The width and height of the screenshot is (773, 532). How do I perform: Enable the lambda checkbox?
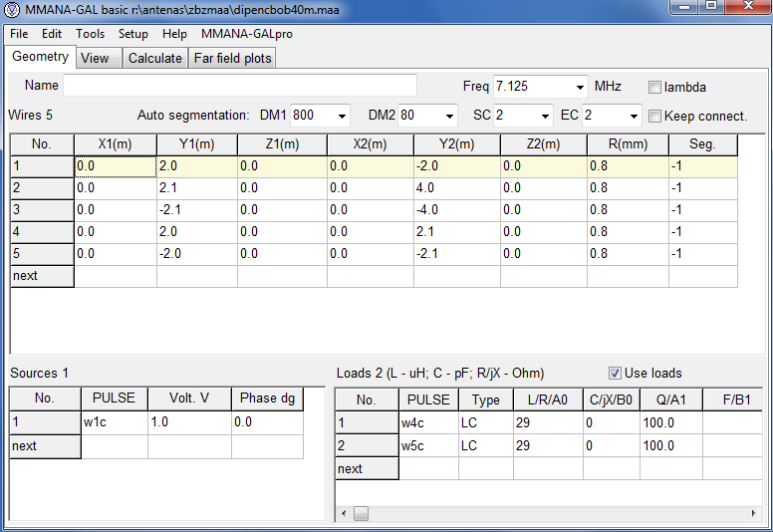coord(655,87)
